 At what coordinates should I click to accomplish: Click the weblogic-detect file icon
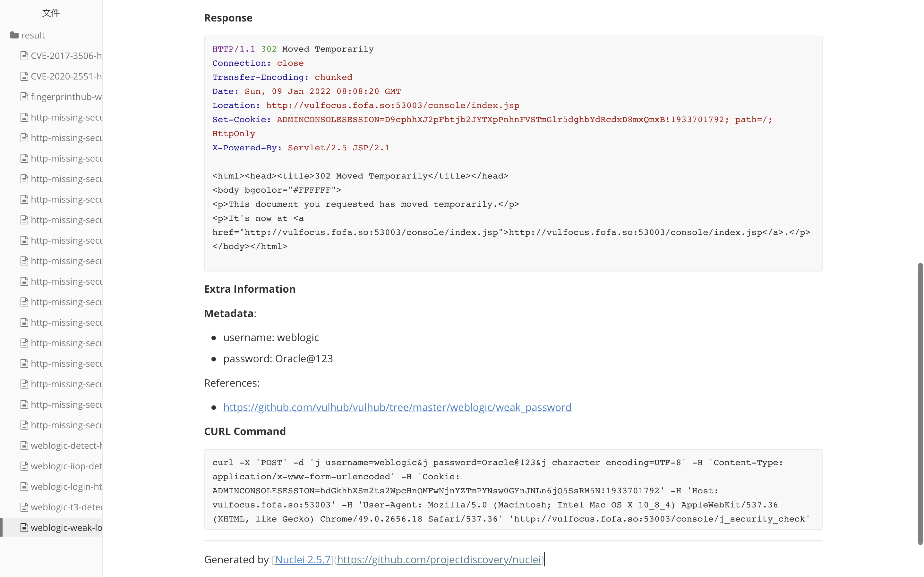[24, 445]
